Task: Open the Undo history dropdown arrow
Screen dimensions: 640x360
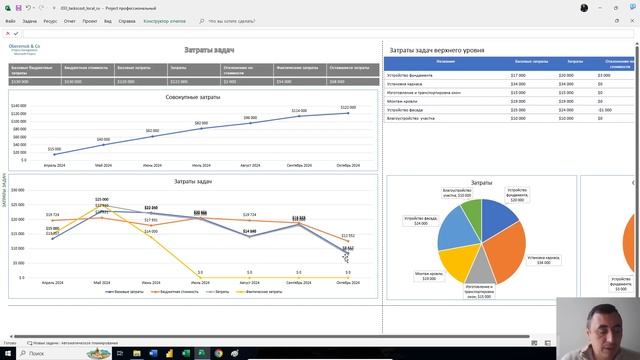Action: click(33, 8)
